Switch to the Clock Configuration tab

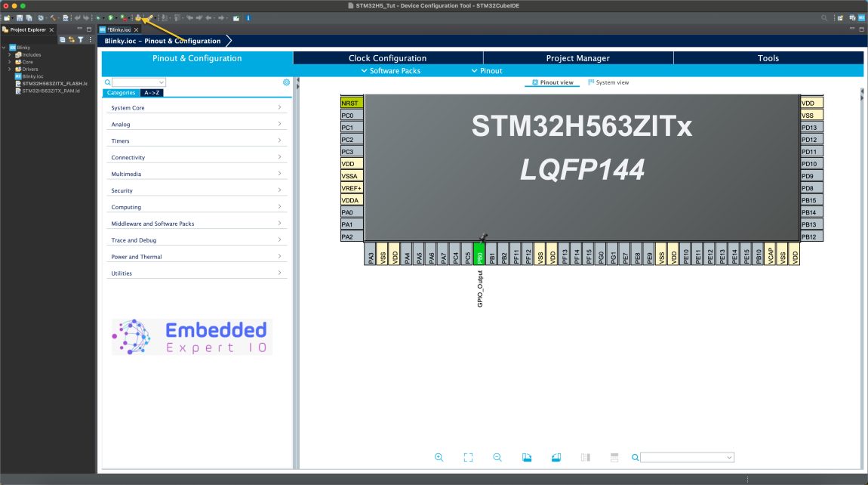point(387,57)
